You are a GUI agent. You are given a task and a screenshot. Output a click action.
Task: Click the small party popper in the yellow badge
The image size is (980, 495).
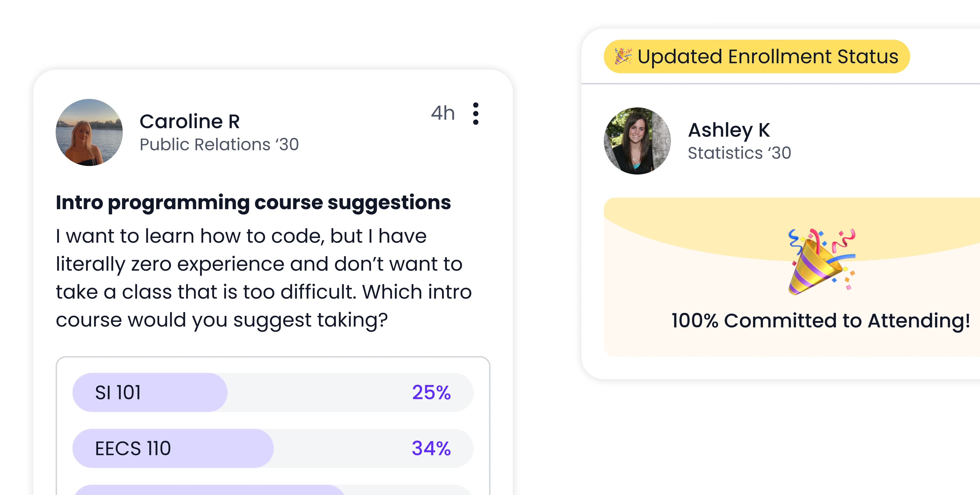point(623,56)
